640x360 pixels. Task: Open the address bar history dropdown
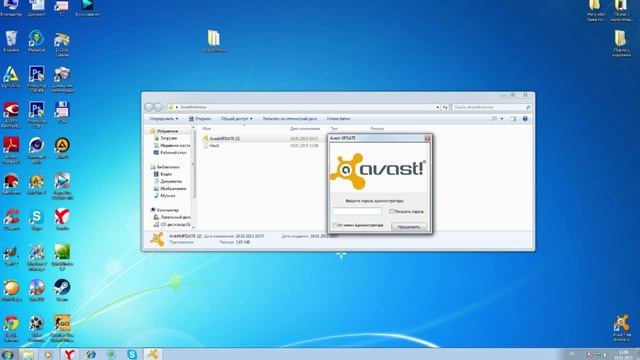[x=437, y=107]
